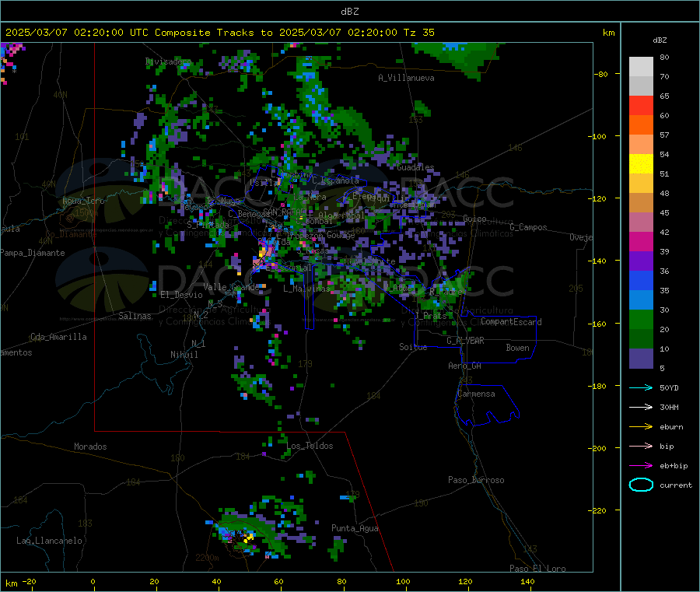Click the Cda_Amarilla map label
The width and height of the screenshot is (700, 592).
[59, 337]
